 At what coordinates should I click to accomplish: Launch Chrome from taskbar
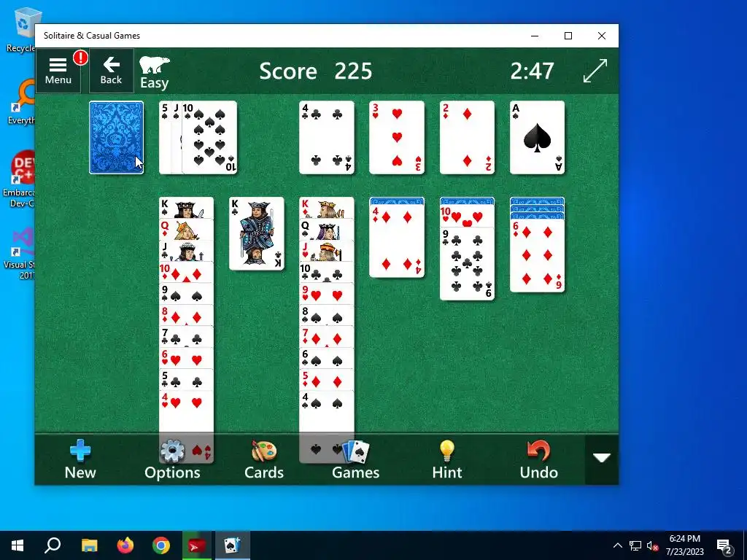[161, 545]
